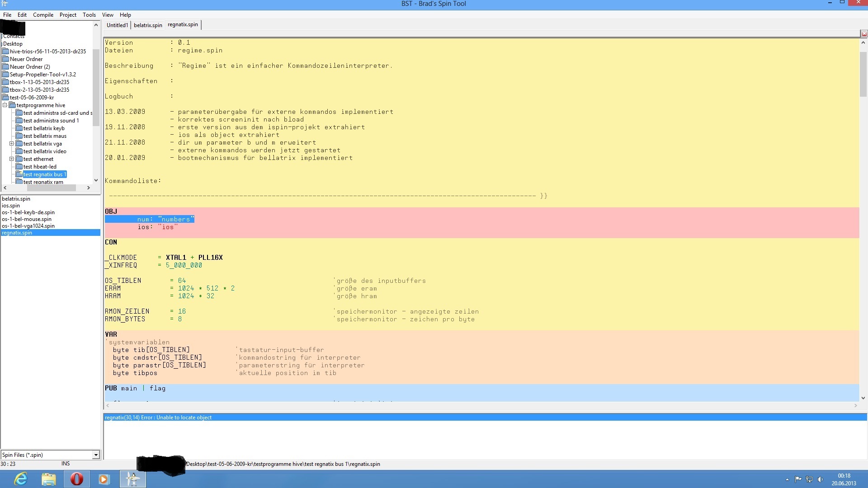Expand the test bellatrix vga folder

(12, 144)
